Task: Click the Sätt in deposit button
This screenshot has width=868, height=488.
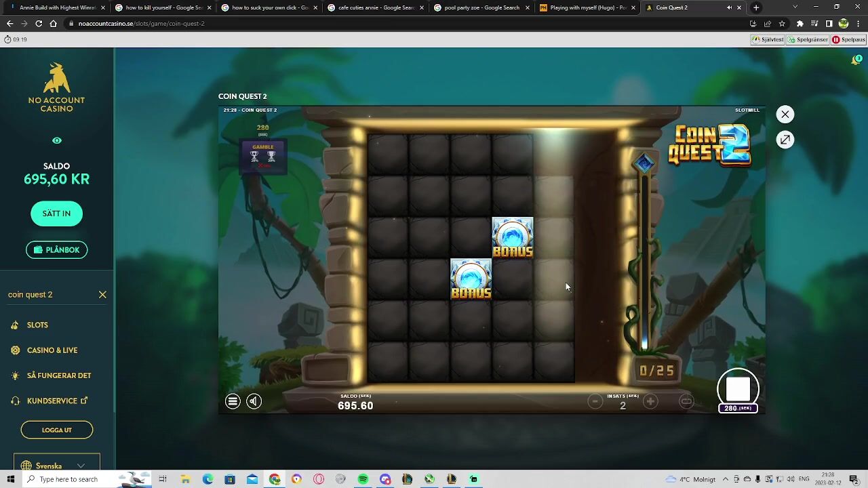Action: point(56,213)
